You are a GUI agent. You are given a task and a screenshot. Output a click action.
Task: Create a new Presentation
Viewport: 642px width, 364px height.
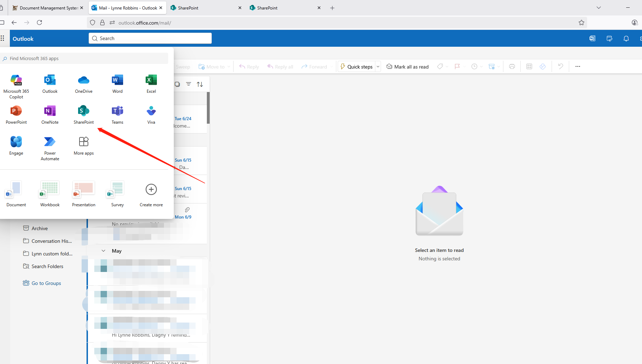coord(84,194)
